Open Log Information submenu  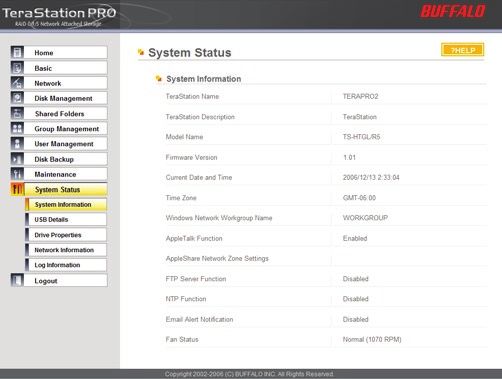(66, 265)
